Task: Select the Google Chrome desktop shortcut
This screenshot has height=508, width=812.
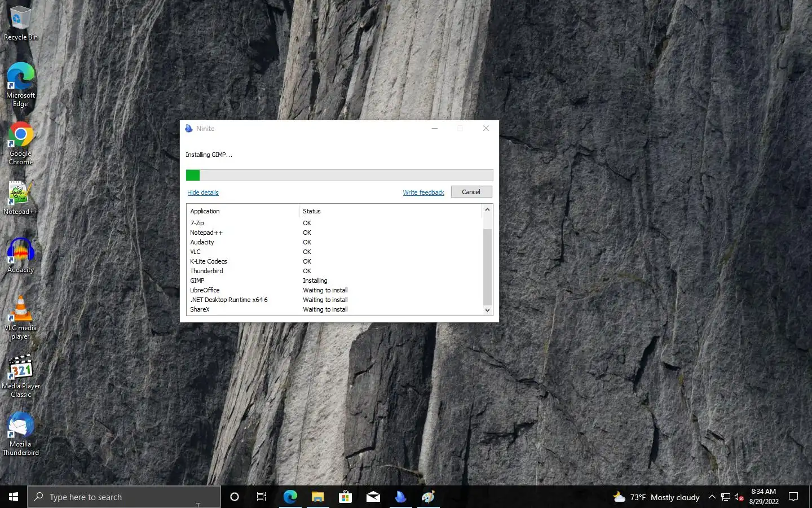Action: (x=21, y=143)
